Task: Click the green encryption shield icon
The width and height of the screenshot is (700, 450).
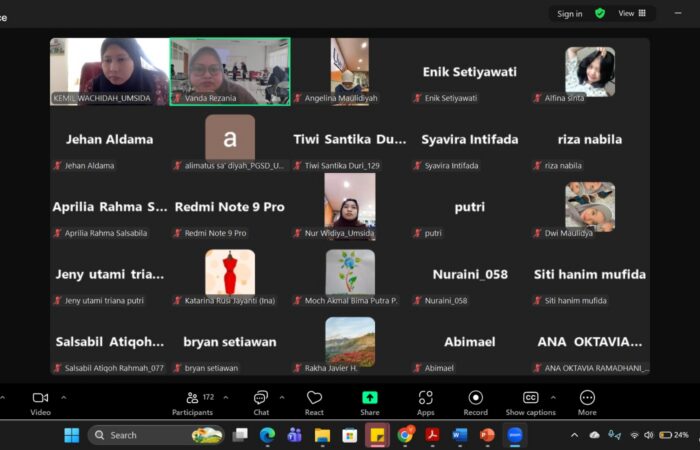Action: [600, 13]
